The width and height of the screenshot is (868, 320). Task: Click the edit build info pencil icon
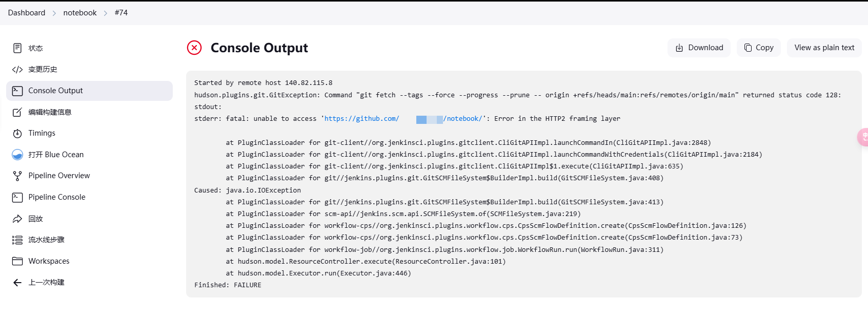point(17,112)
